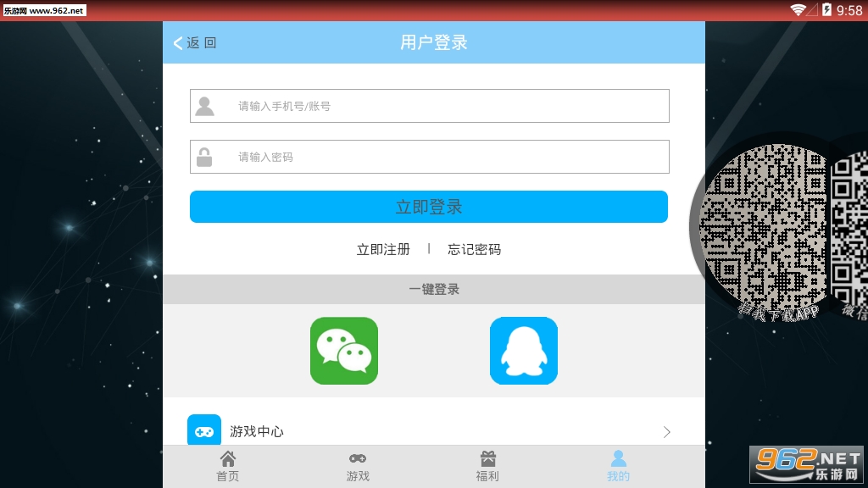
Task: Open the 福利 gift tab
Action: (487, 467)
